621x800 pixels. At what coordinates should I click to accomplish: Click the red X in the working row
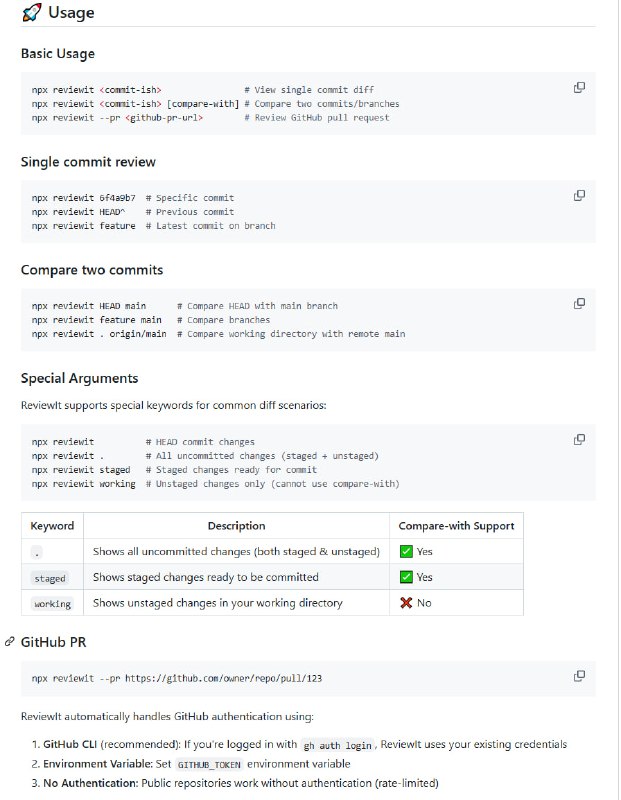[x=406, y=603]
